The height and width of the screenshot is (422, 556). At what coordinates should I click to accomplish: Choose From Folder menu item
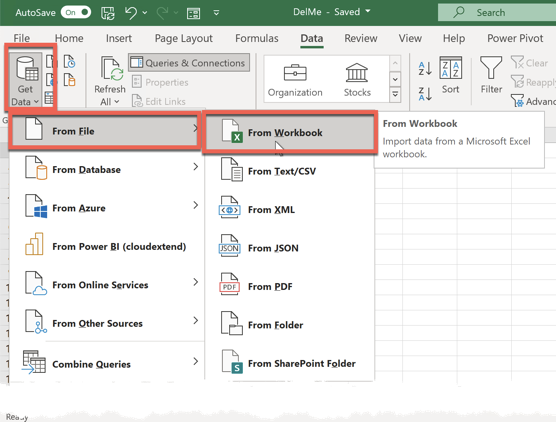tap(289, 324)
